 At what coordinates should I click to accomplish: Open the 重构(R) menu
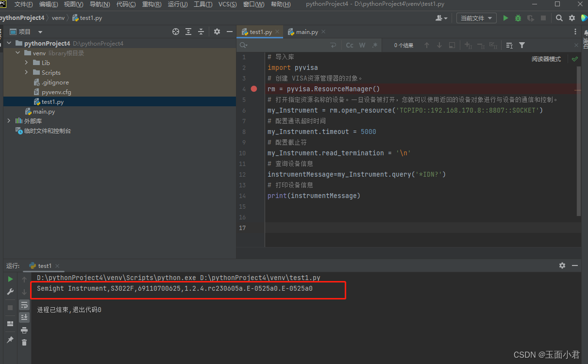152,4
